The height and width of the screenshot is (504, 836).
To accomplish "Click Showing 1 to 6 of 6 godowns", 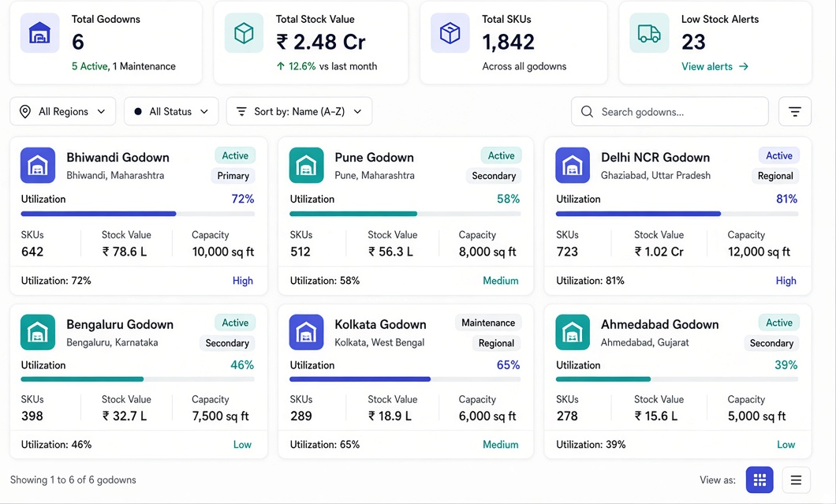I will [73, 480].
